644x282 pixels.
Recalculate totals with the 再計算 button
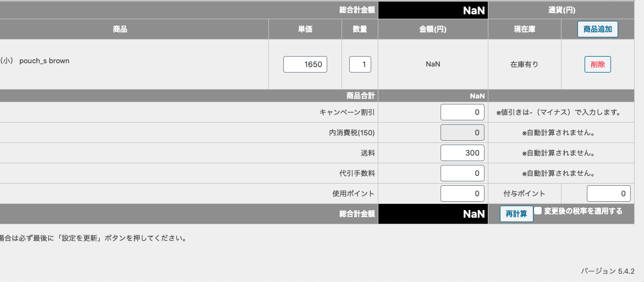point(516,214)
